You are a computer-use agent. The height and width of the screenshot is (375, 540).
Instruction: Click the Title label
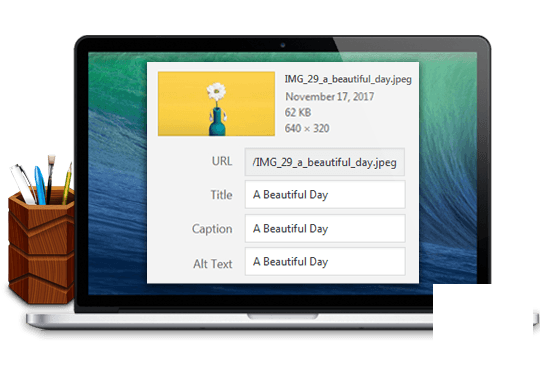coord(221,195)
